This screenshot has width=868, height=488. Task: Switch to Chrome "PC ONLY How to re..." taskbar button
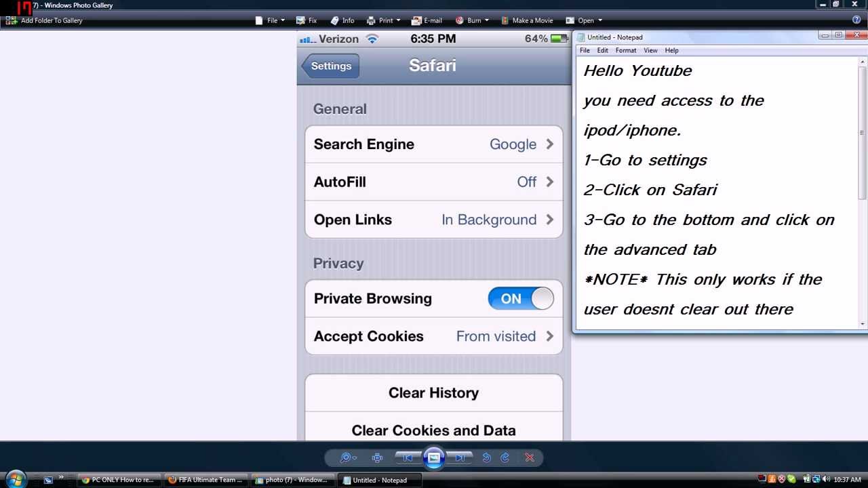119,480
